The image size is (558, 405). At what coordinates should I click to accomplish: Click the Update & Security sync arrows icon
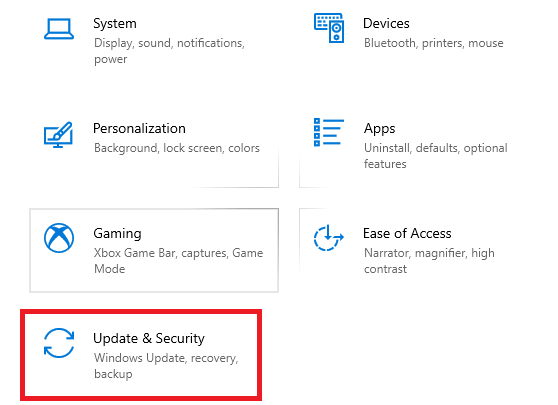click(x=59, y=343)
